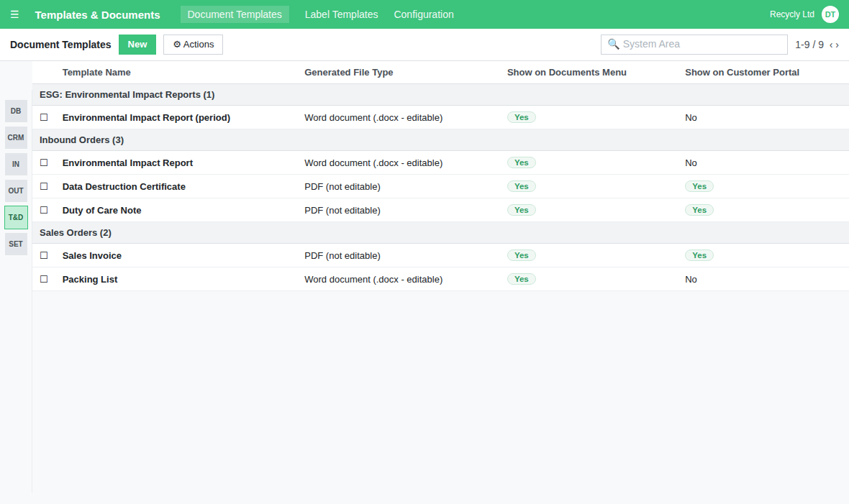This screenshot has height=504, width=849.
Task: Click the Recycly Ltd company name
Action: click(791, 14)
